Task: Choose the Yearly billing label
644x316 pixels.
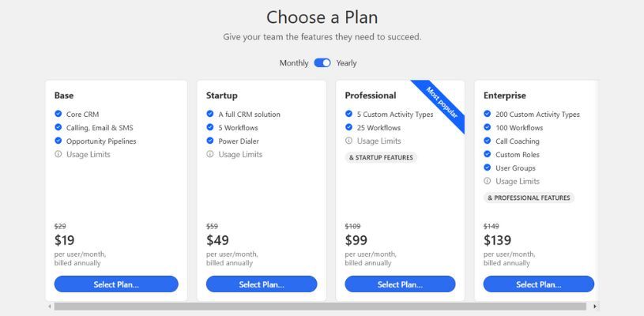Action: 346,63
